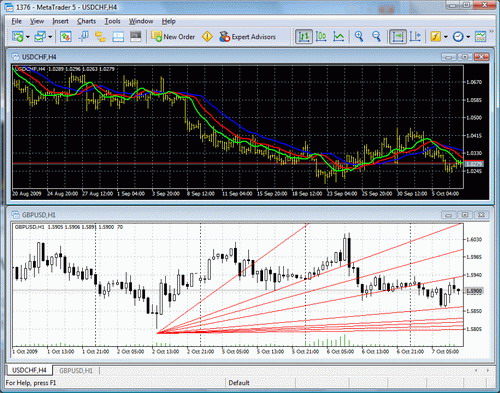The height and width of the screenshot is (393, 500).
Task: Open the File menu
Action: click(x=16, y=21)
